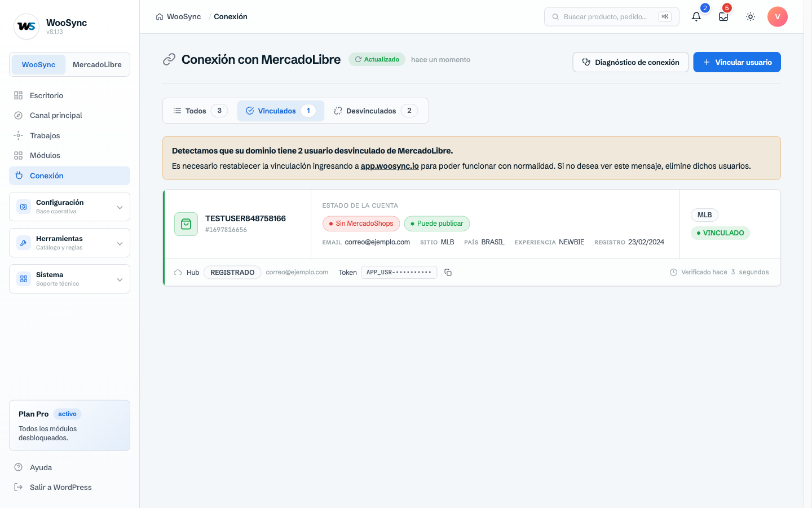The image size is (812, 508).
Task: Click the Hub cloud icon
Action: [x=178, y=273]
